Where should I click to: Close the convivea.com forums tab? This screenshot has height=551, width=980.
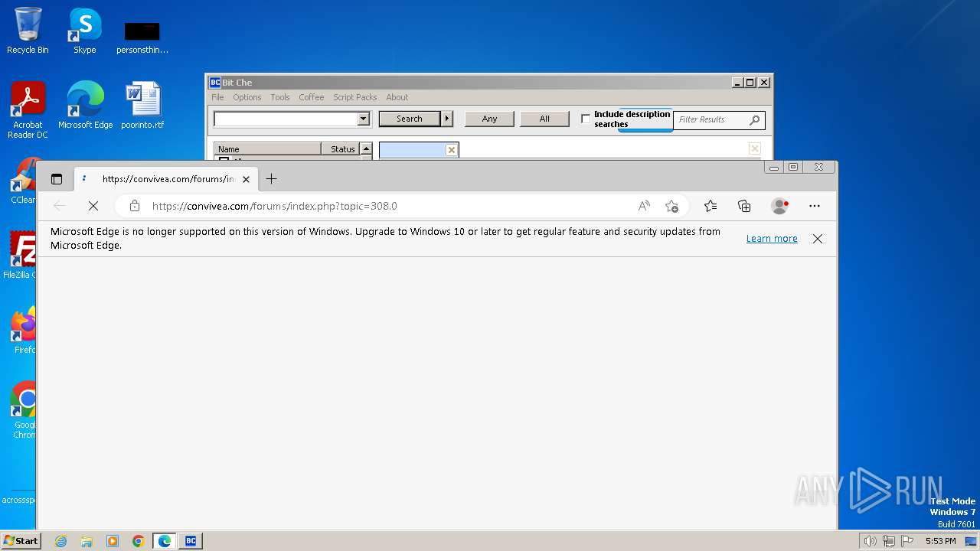coord(246,179)
